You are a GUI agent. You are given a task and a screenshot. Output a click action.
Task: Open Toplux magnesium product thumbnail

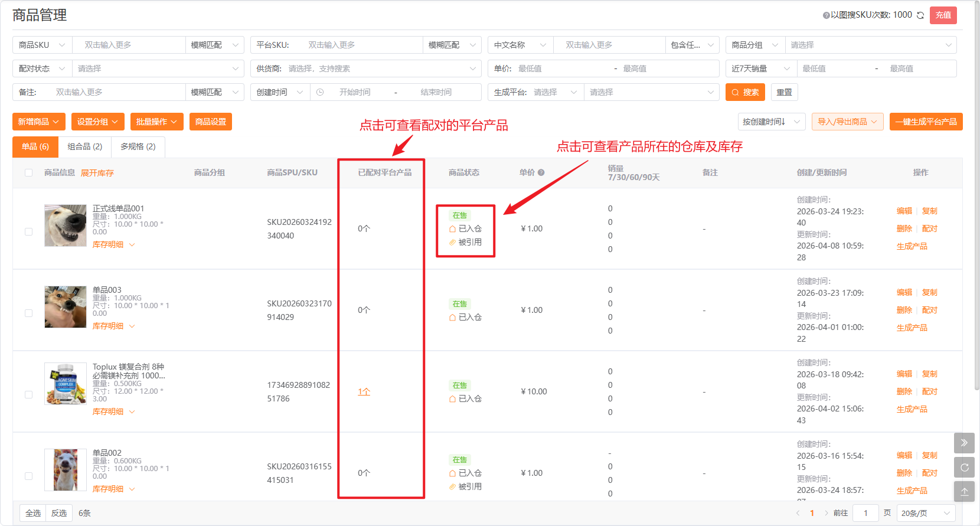pos(66,384)
